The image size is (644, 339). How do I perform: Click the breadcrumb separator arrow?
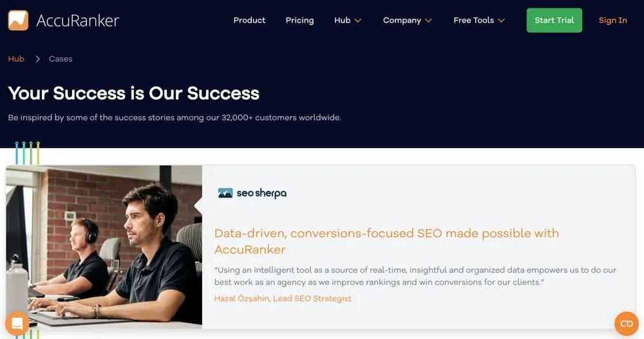tap(37, 59)
